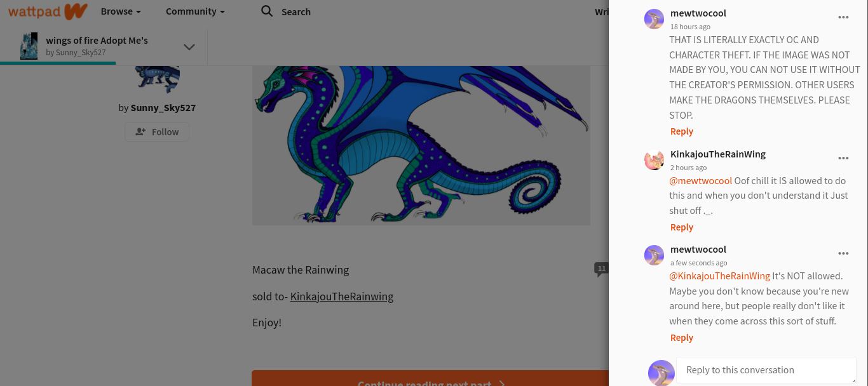Viewport: 868px width, 386px height.
Task: Open the paragraph comment count bubble
Action: tap(601, 269)
